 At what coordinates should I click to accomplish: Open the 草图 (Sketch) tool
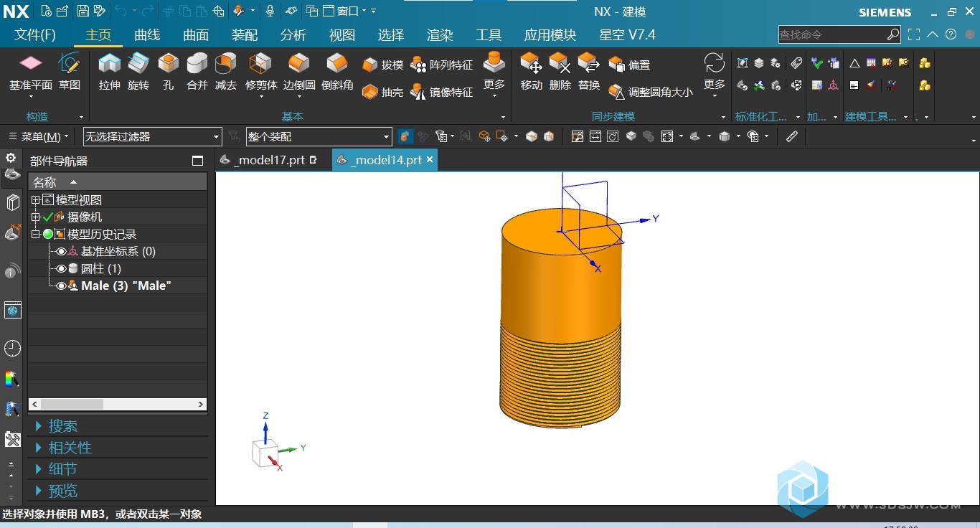(x=70, y=72)
